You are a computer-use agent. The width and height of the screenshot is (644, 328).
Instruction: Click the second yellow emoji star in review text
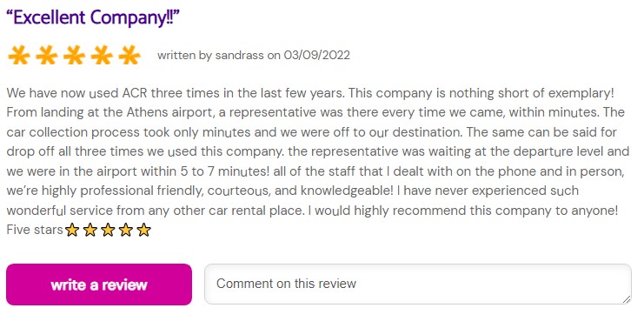[x=90, y=230]
